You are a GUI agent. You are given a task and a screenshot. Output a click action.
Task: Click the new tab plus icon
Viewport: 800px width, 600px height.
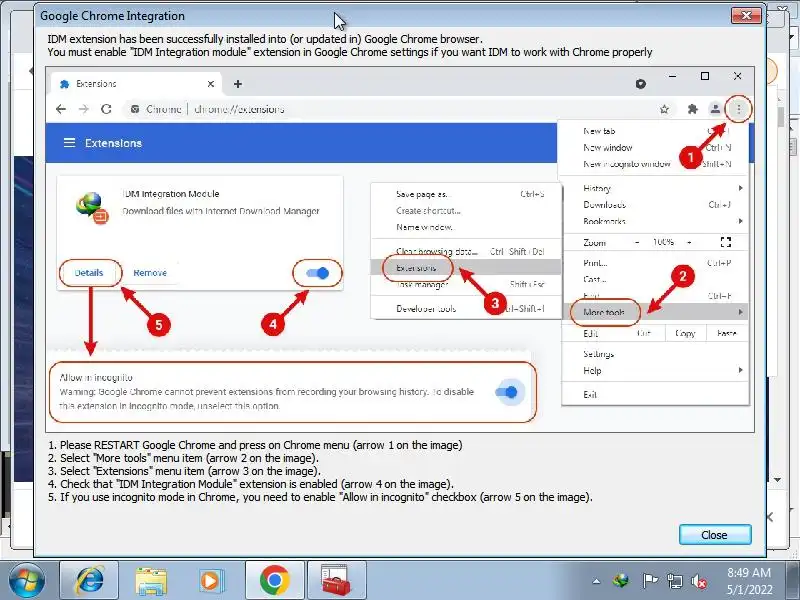(x=238, y=84)
